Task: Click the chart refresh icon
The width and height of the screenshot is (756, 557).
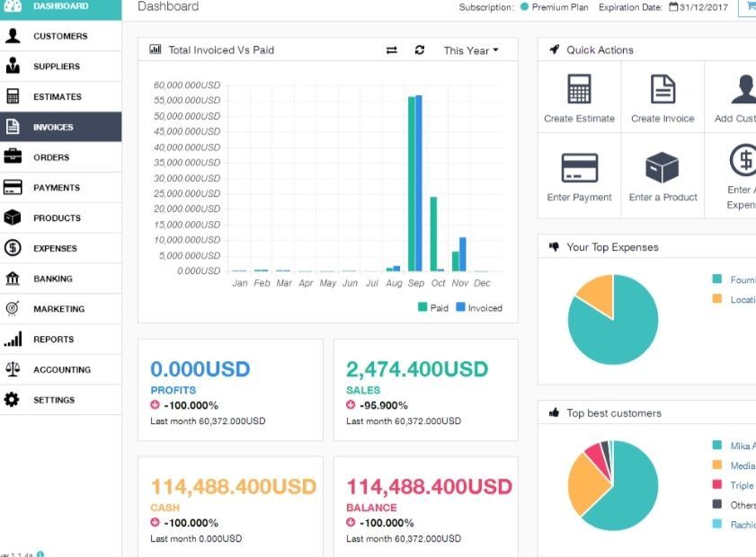Action: 420,50
